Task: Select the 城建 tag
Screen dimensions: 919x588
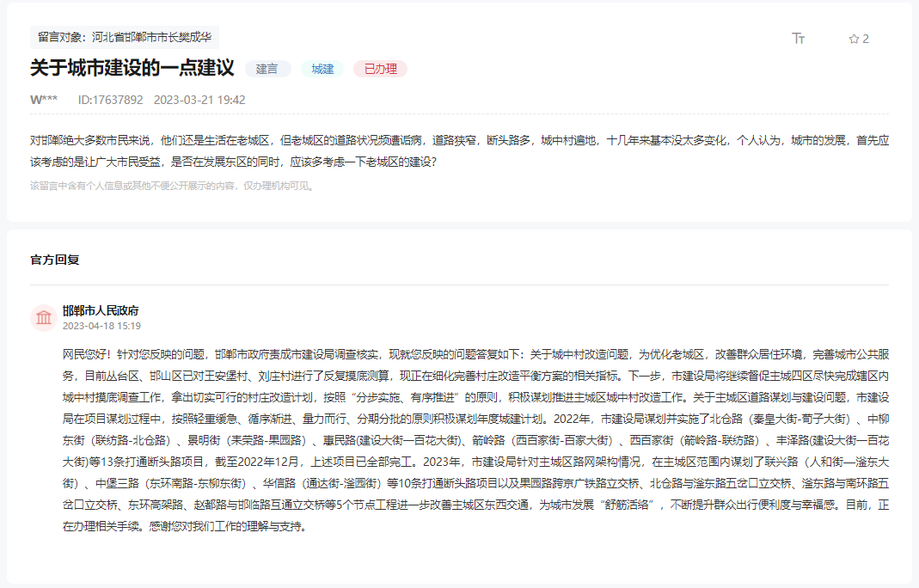Action: tap(322, 69)
